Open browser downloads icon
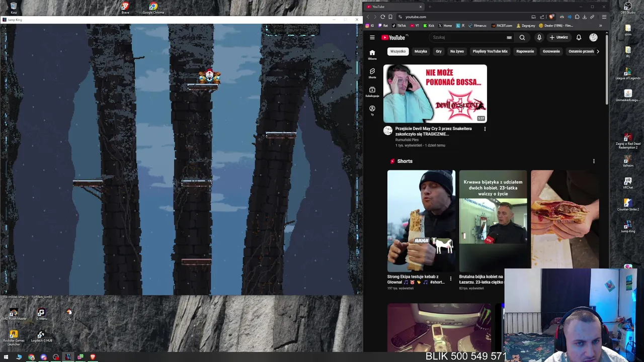Viewport: 644px width, 362px height. (585, 17)
